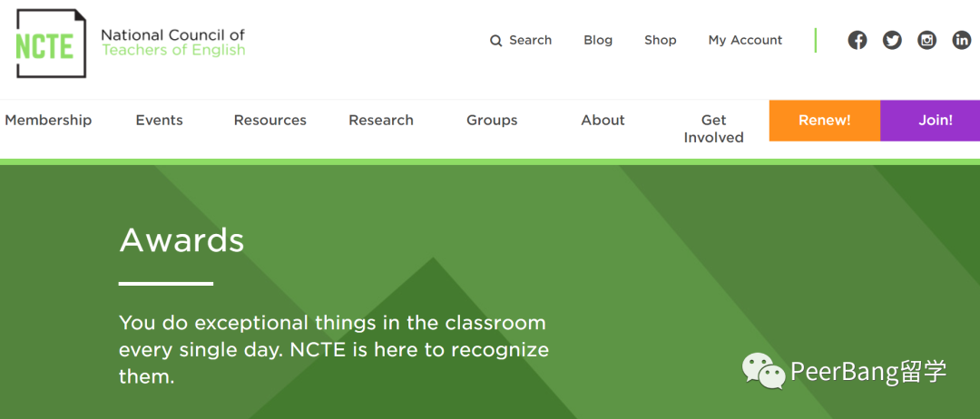
Task: Open My Account link
Action: [745, 40]
